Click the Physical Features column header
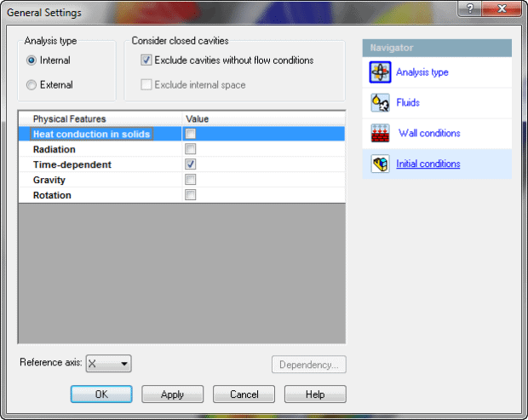528x420 pixels. pyautogui.click(x=100, y=119)
